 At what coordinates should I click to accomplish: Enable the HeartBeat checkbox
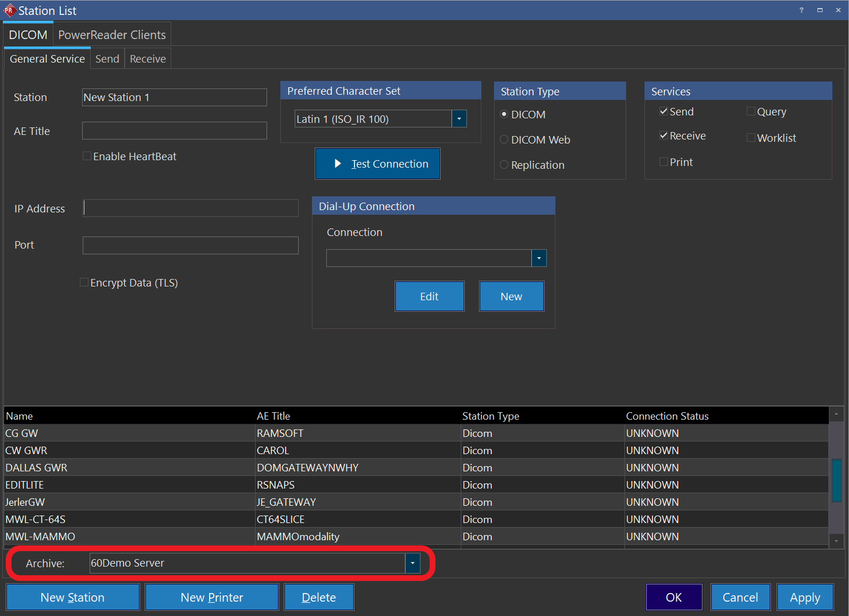87,156
